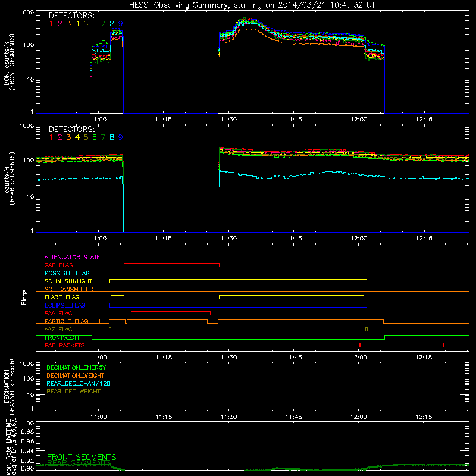Click the 11:45 time label under rear segments plot
476x476 pixels.
click(294, 239)
